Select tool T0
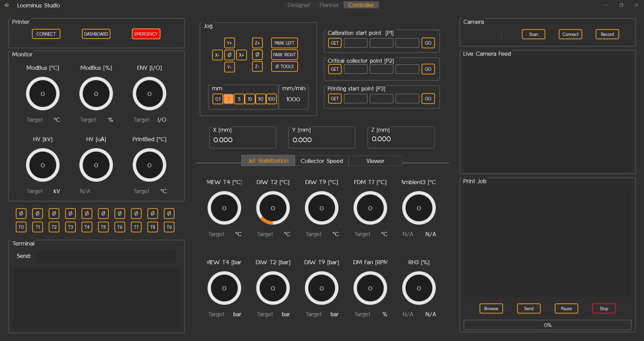 [21, 227]
